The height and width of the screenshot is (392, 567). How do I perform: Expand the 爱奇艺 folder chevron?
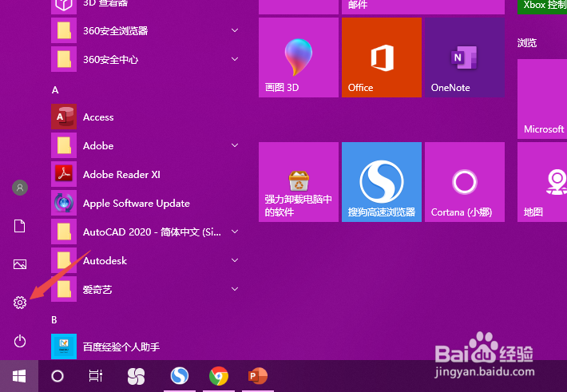click(x=235, y=289)
